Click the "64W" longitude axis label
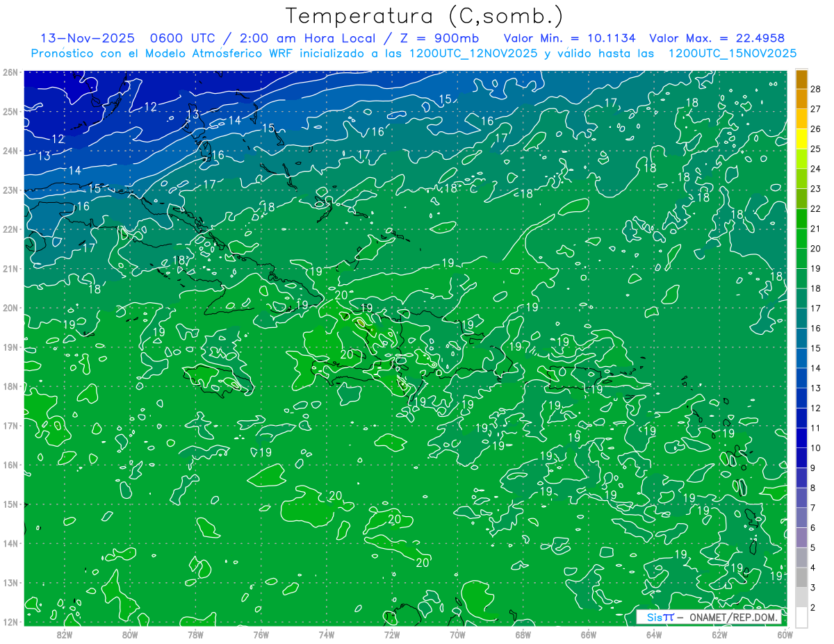834x644 pixels. pos(654,634)
